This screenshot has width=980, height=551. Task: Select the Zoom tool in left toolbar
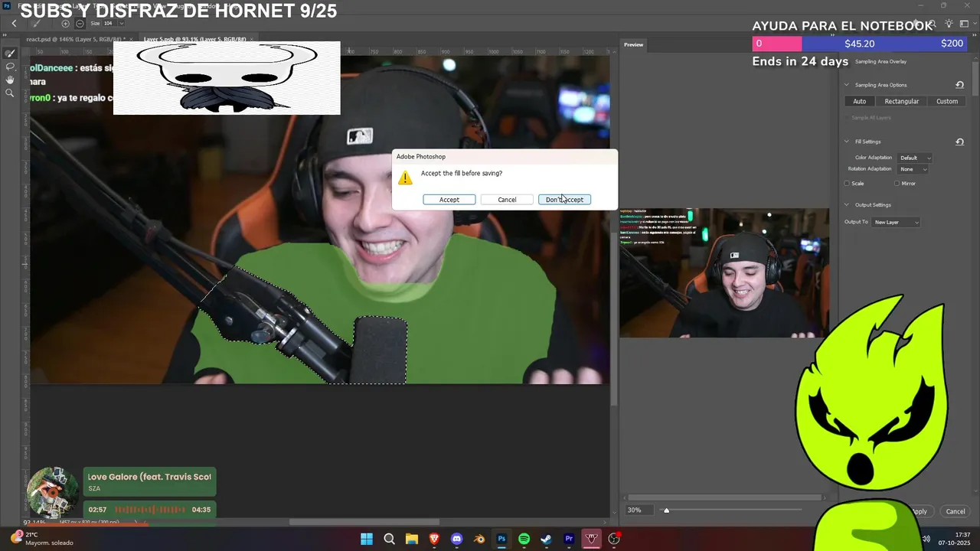10,93
